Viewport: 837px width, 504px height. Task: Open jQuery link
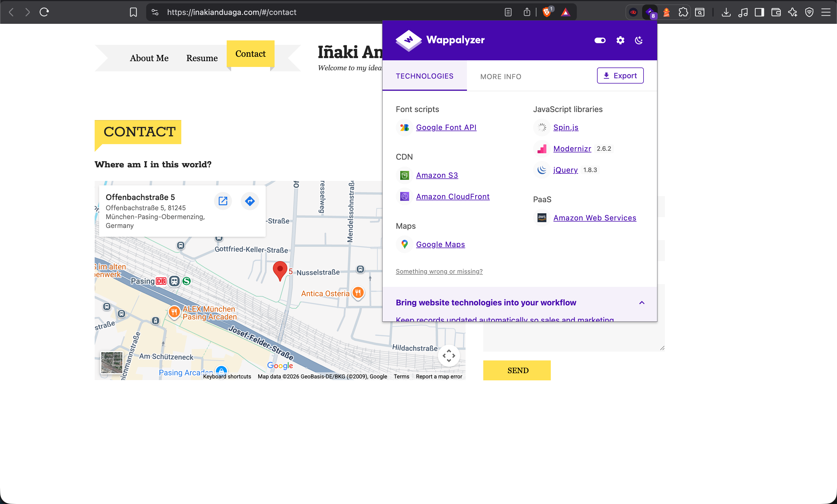(565, 170)
